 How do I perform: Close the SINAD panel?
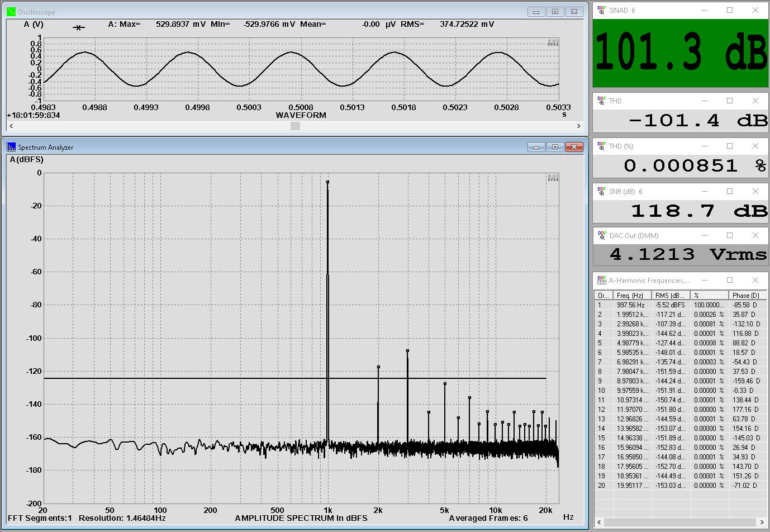755,10
